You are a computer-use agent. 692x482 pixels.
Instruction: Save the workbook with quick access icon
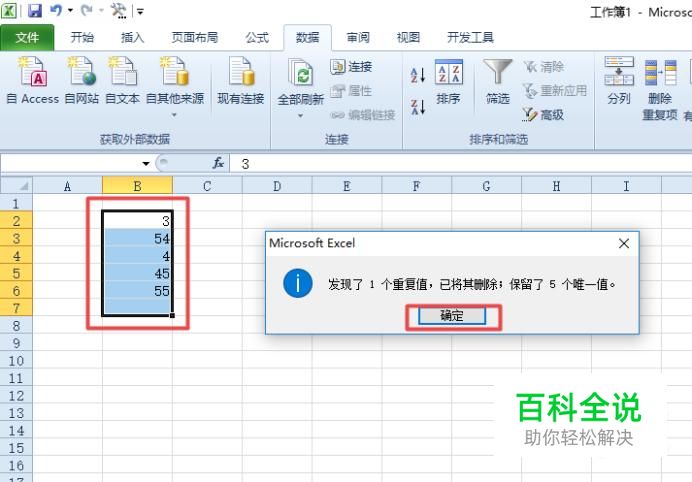[35, 11]
